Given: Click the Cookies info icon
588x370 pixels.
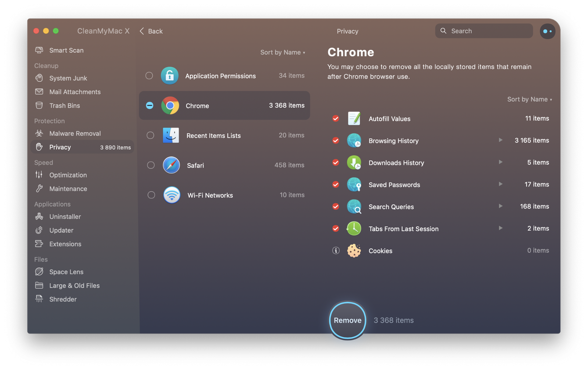Looking at the screenshot, I should tap(336, 251).
